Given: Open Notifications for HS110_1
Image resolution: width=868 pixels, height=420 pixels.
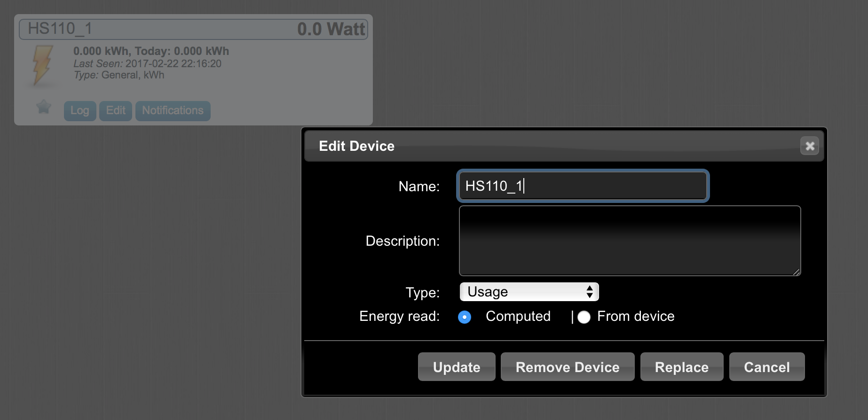Looking at the screenshot, I should click(173, 111).
